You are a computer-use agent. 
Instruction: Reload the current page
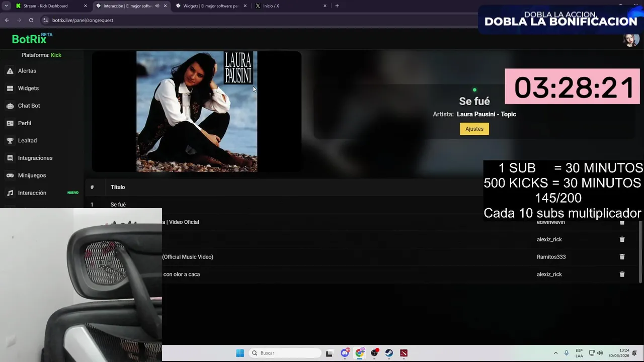31,20
